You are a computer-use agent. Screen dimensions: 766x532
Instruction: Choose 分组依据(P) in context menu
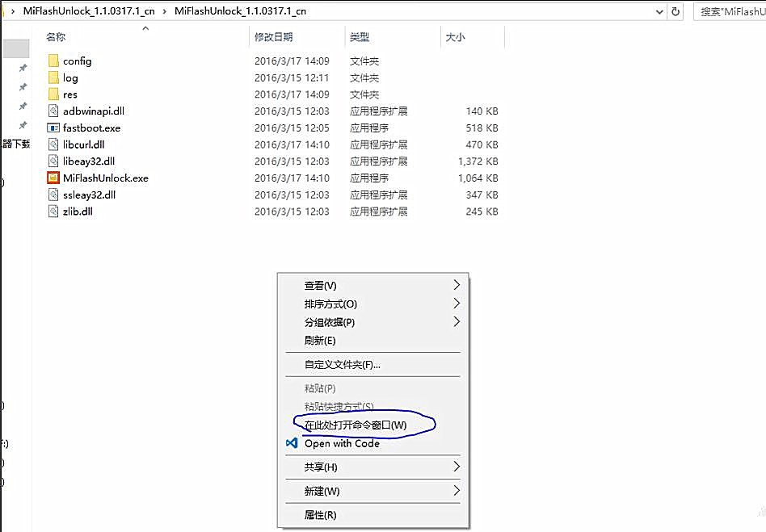point(372,322)
